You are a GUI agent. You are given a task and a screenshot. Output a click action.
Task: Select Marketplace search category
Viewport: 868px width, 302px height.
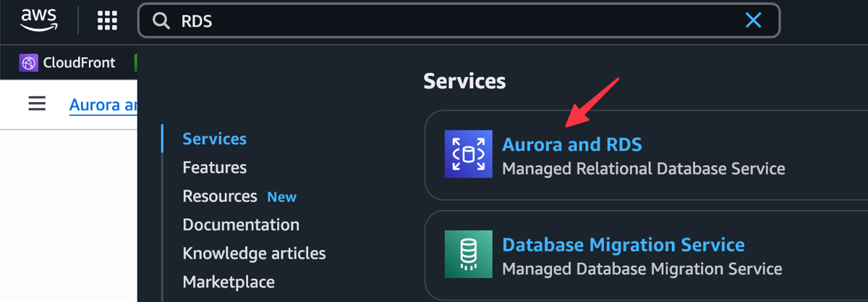pos(229,282)
